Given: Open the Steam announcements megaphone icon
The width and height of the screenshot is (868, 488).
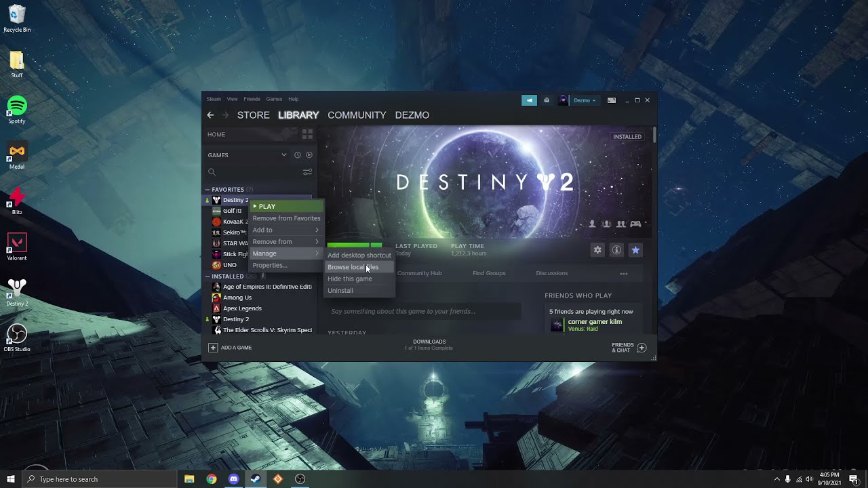Looking at the screenshot, I should click(x=529, y=100).
